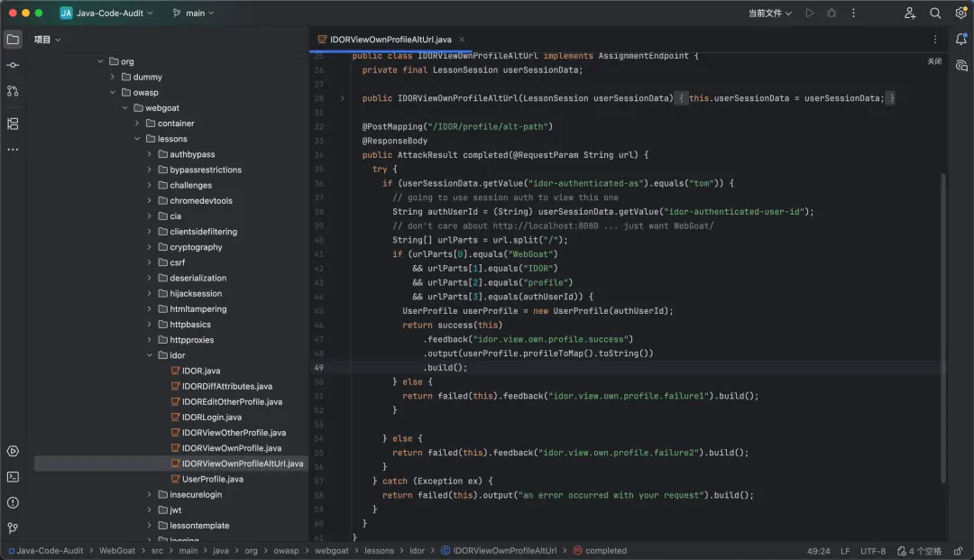This screenshot has height=560, width=974.
Task: Open the Commit tool window
Action: click(13, 65)
